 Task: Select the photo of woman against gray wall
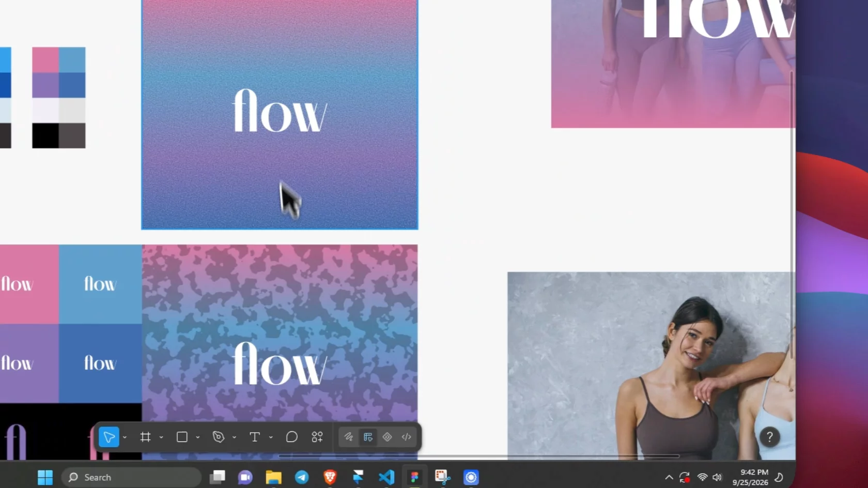[x=651, y=365]
